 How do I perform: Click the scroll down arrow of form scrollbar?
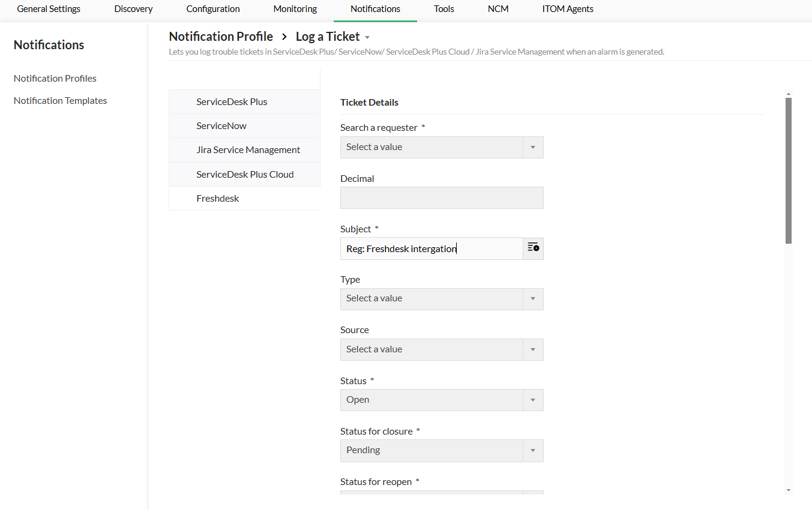tap(789, 490)
